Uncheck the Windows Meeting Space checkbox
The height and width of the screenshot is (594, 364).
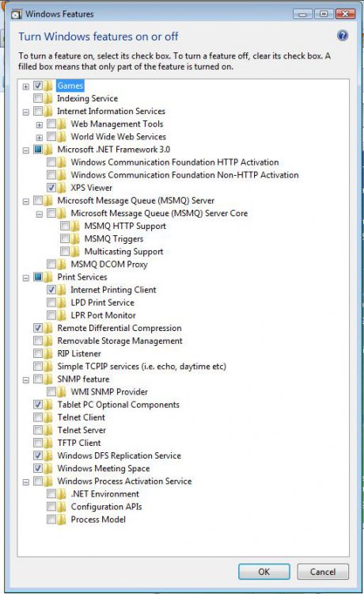click(x=38, y=468)
